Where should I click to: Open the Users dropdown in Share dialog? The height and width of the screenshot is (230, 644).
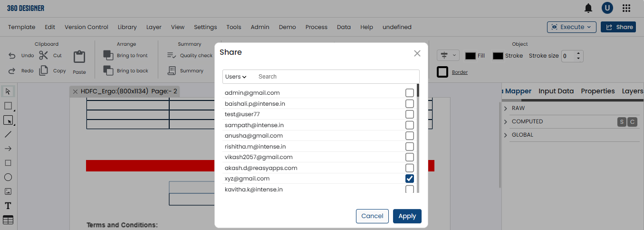click(x=236, y=77)
